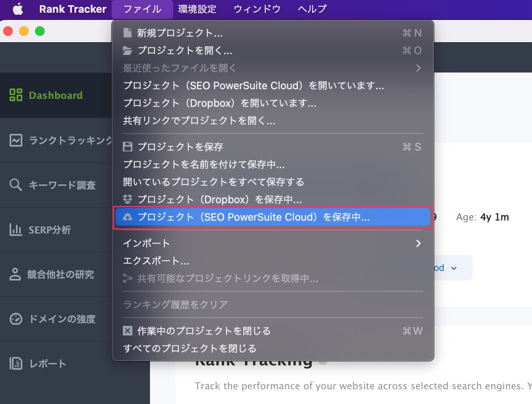Expand the インポート chevron arrow
The image size is (532, 404).
point(418,243)
